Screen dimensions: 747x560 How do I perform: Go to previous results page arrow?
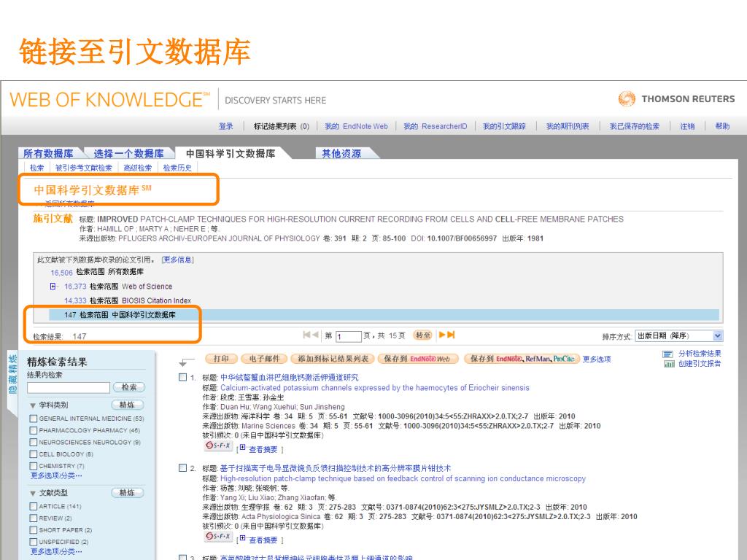[315, 335]
